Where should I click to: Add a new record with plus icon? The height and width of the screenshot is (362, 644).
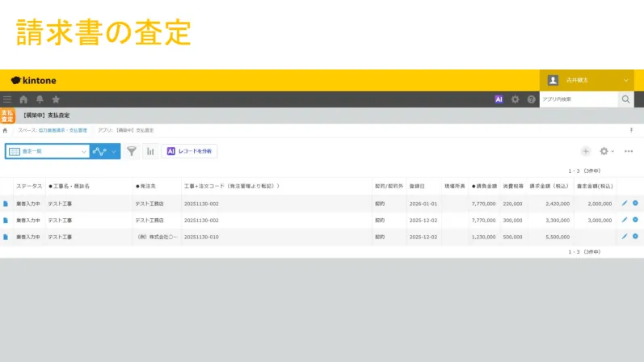coord(586,151)
